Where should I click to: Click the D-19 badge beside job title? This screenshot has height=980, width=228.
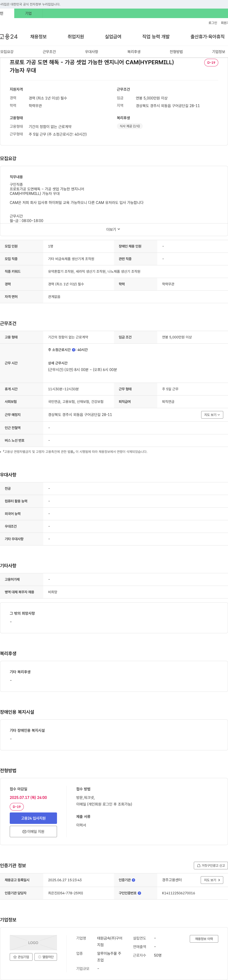coord(211,62)
